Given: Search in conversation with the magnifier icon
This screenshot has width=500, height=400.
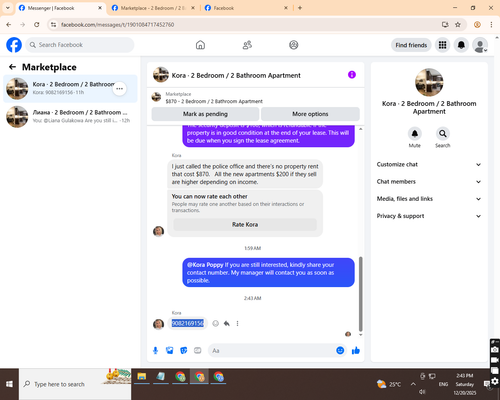Looking at the screenshot, I should point(443,134).
